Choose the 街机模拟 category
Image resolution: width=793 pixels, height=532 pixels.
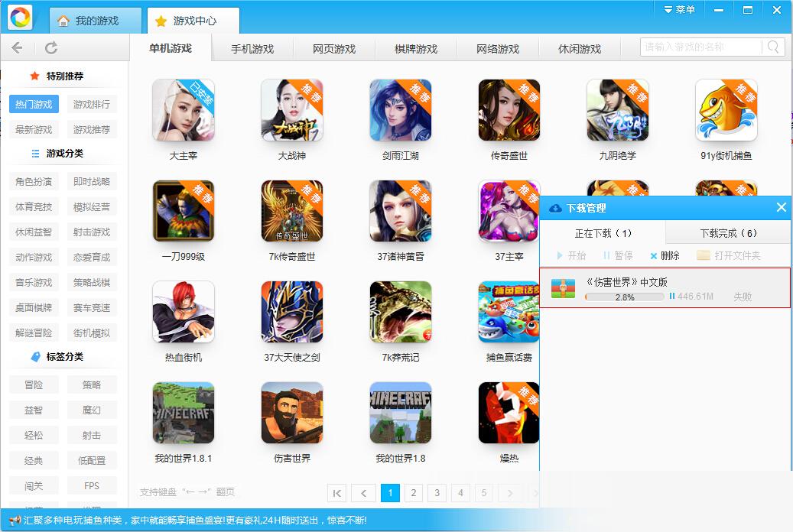click(x=92, y=332)
